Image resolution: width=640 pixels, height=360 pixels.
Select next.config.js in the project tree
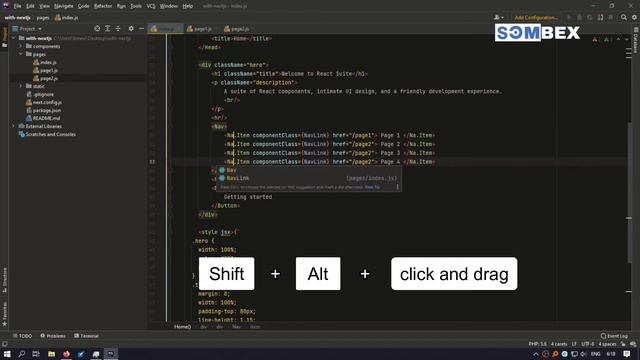[x=47, y=102]
